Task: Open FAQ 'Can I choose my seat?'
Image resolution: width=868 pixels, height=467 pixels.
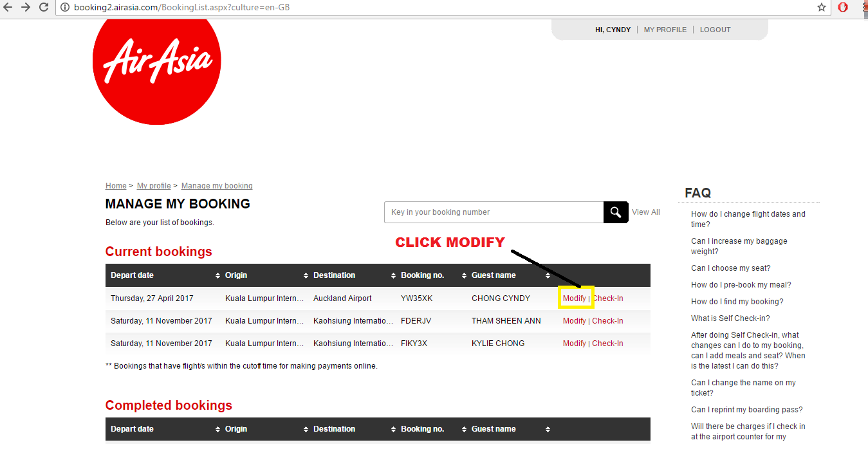Action: (730, 268)
